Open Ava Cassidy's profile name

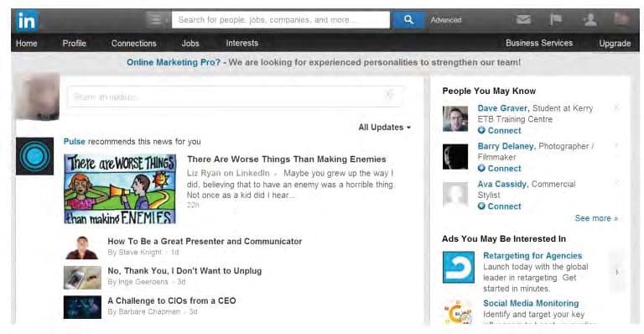(502, 184)
